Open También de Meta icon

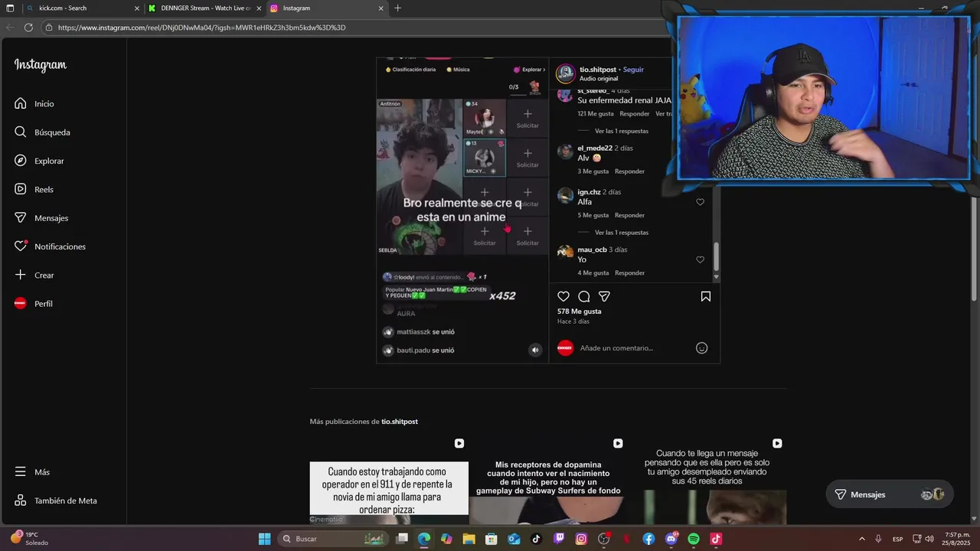point(21,500)
